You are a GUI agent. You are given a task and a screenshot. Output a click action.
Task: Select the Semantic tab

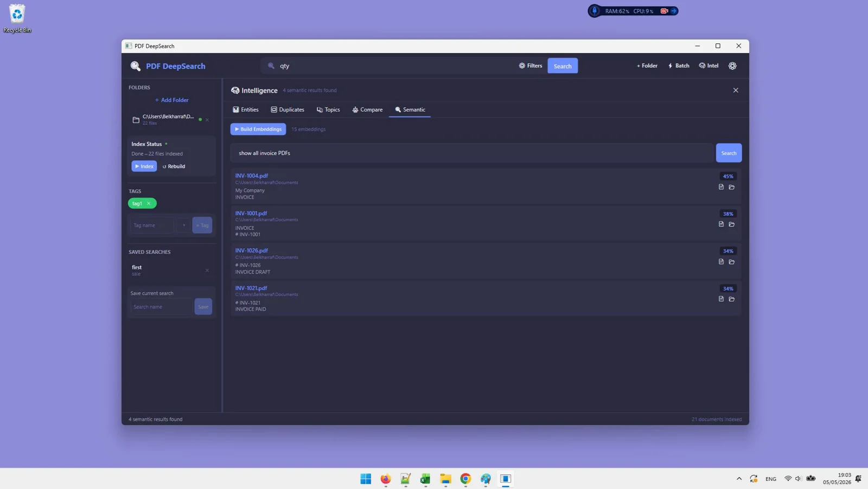point(410,110)
